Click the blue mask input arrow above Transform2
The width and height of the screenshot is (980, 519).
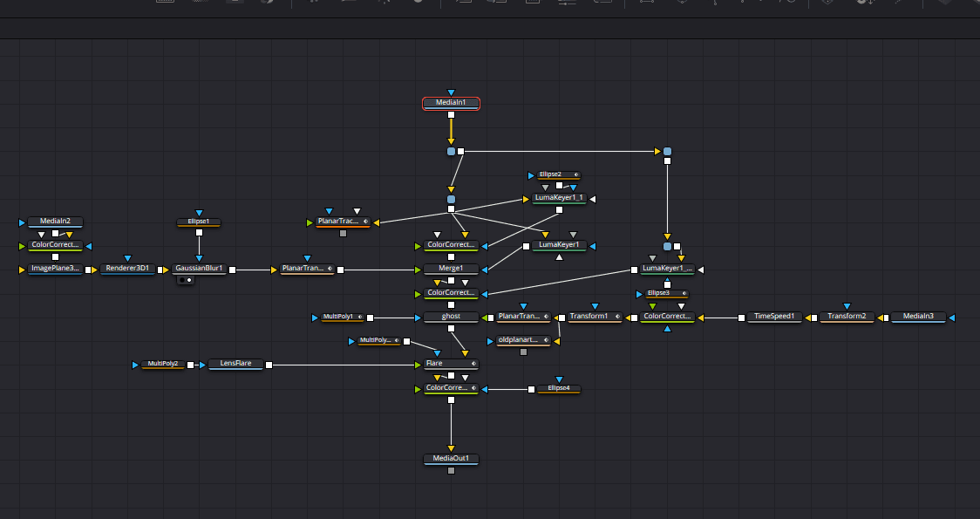[x=847, y=306]
